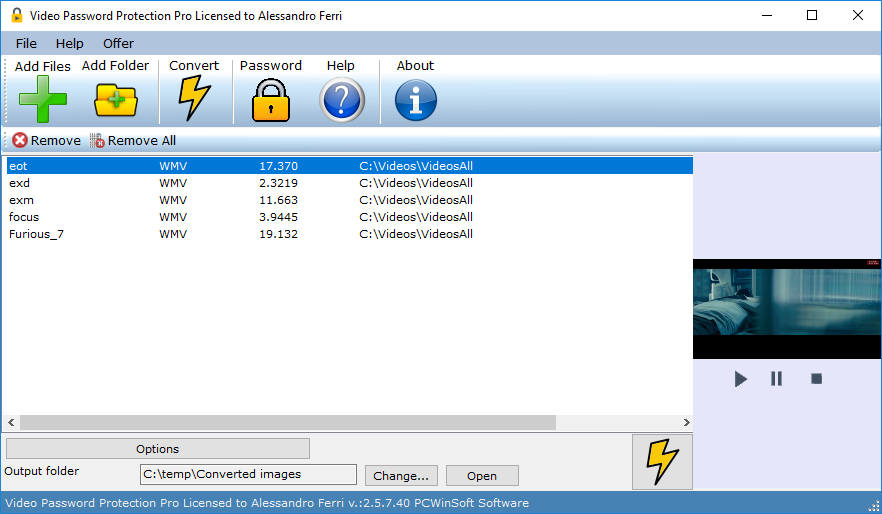Screen dimensions: 882x514
Task: Click the Change... output folder button
Action: point(401,476)
